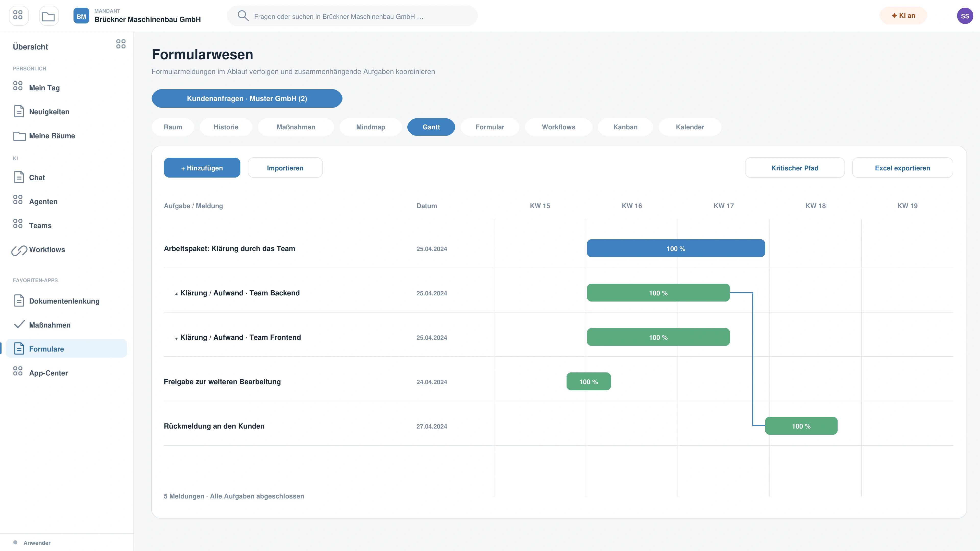Toggle the KI an switch
Viewport: 980px width, 551px height.
pyautogui.click(x=903, y=16)
